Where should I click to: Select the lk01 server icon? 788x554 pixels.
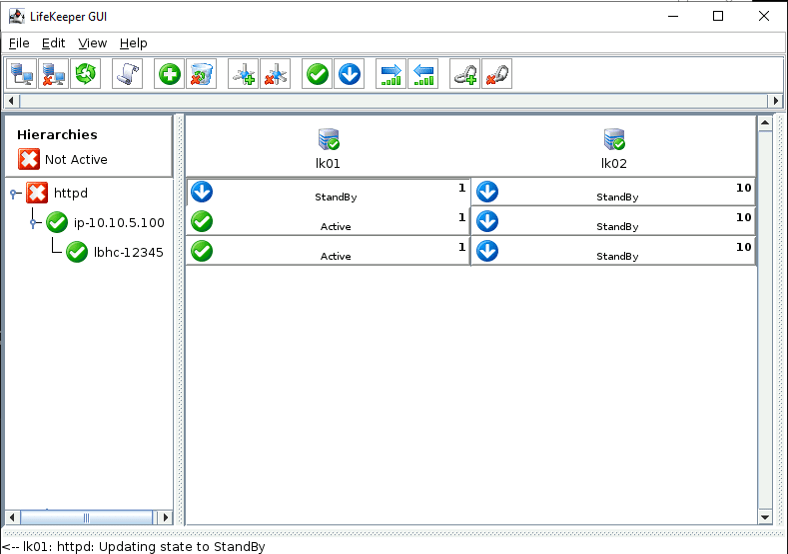329,139
